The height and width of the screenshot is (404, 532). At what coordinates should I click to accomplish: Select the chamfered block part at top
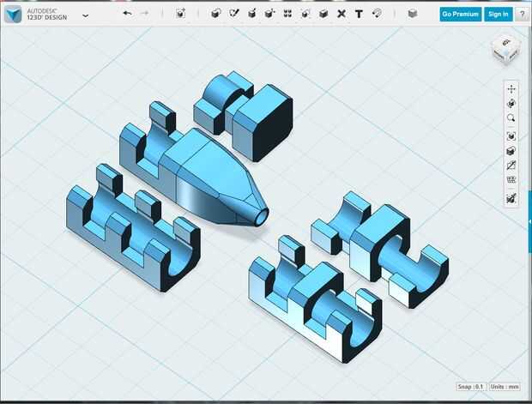(263, 123)
